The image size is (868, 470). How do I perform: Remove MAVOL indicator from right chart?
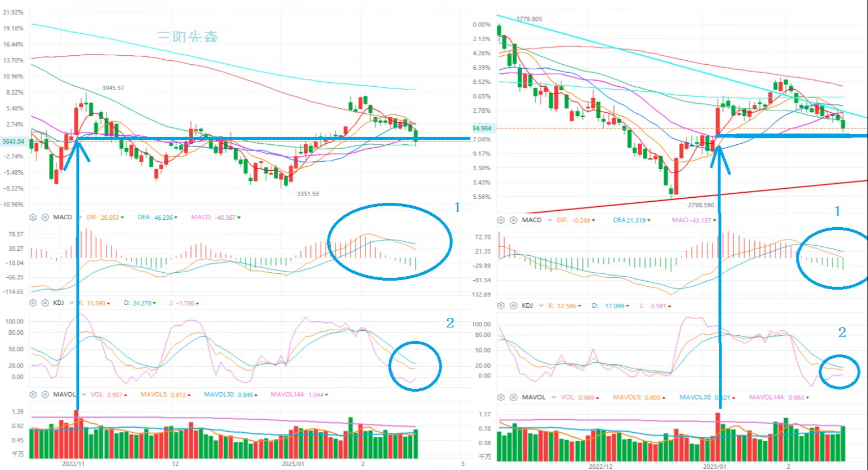(513, 397)
